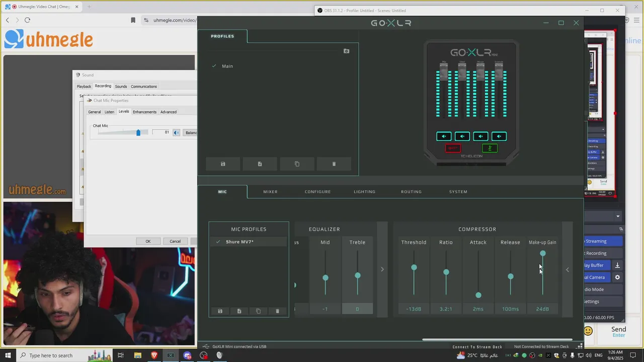Open Sounds tab in Sound dialog
The image size is (644, 362).
pos(121,86)
